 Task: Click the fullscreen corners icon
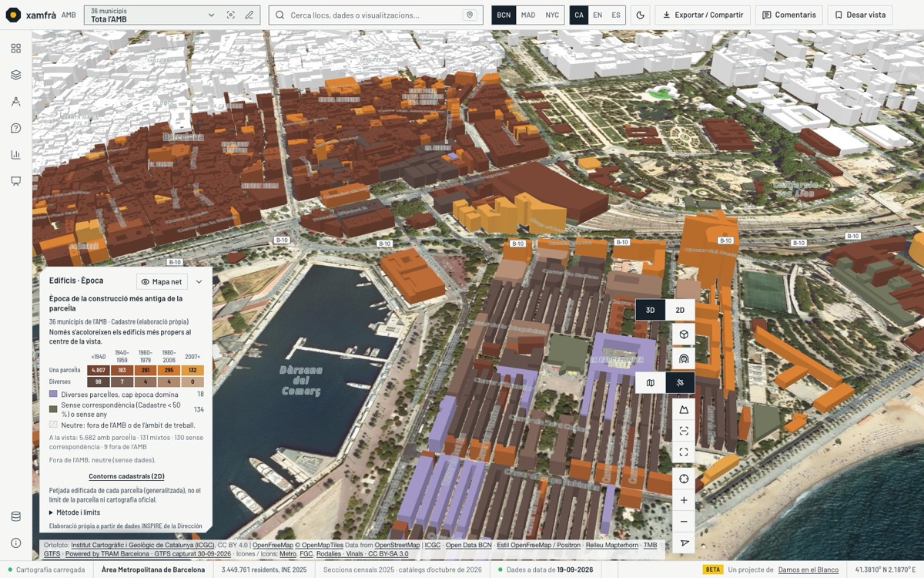click(x=684, y=452)
